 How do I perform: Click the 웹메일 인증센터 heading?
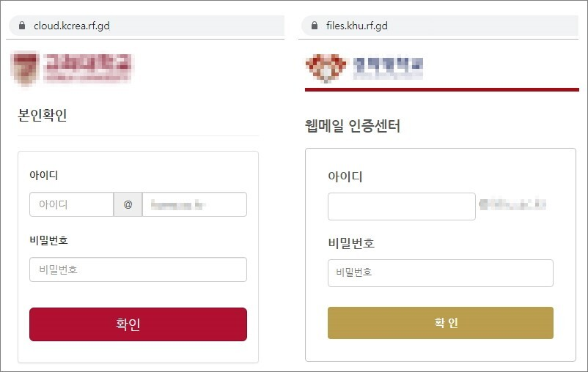[353, 126]
